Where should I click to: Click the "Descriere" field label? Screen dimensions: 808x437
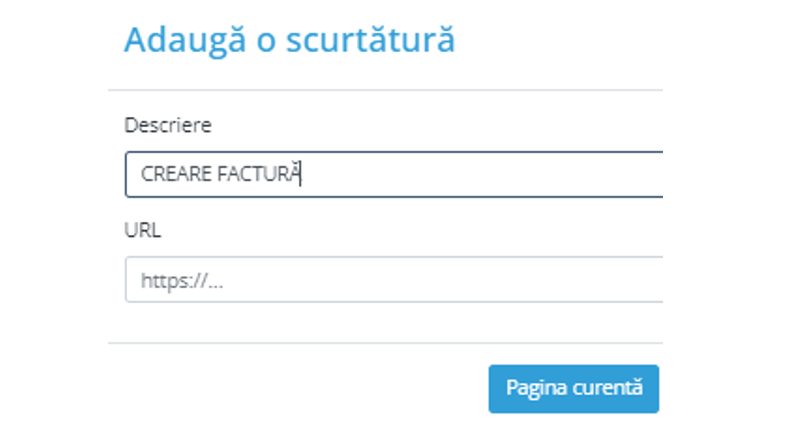click(x=168, y=124)
